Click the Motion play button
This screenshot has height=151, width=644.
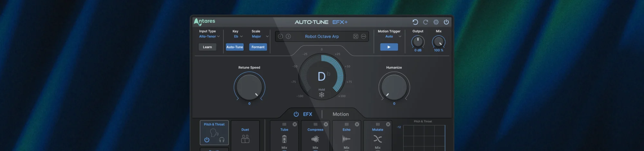(389, 47)
